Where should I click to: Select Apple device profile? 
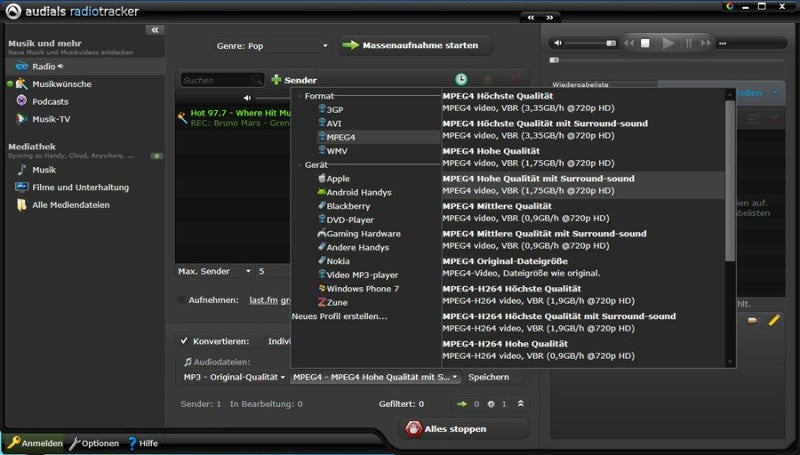point(334,178)
